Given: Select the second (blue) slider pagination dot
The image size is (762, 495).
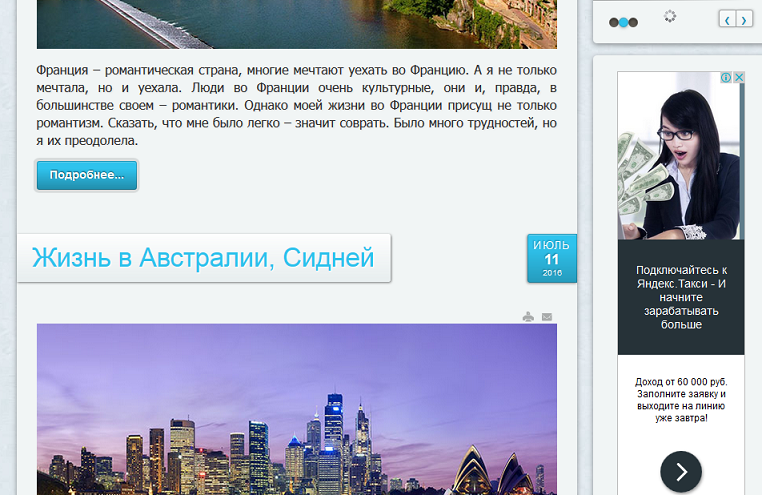Looking at the screenshot, I should click(x=623, y=22).
